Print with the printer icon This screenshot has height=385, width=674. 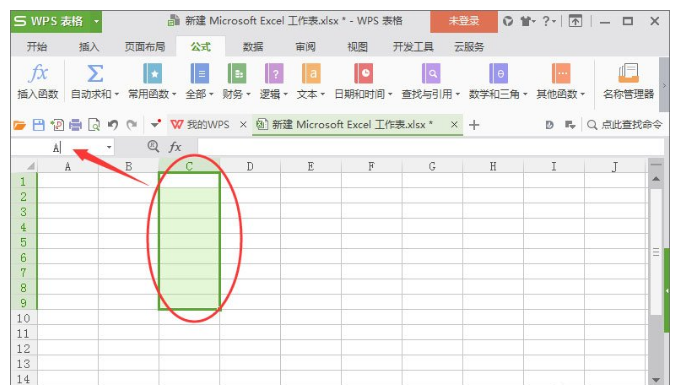(x=75, y=125)
